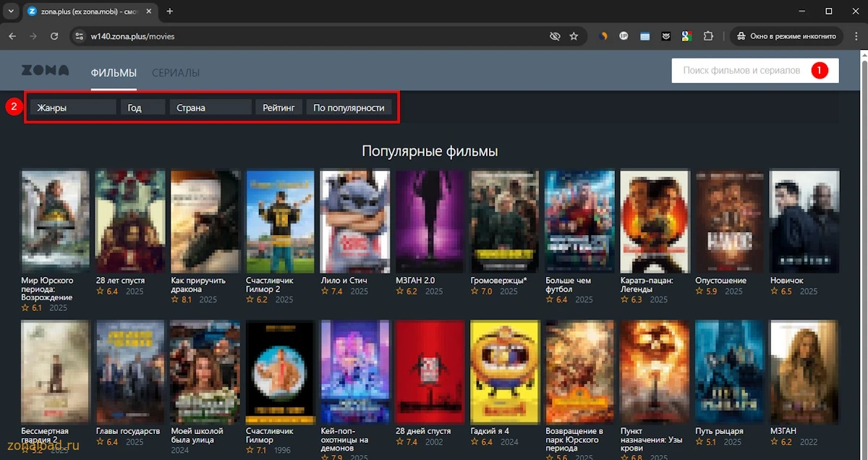This screenshot has width=868, height=460.
Task: Open poster of Опустошение
Action: click(730, 221)
